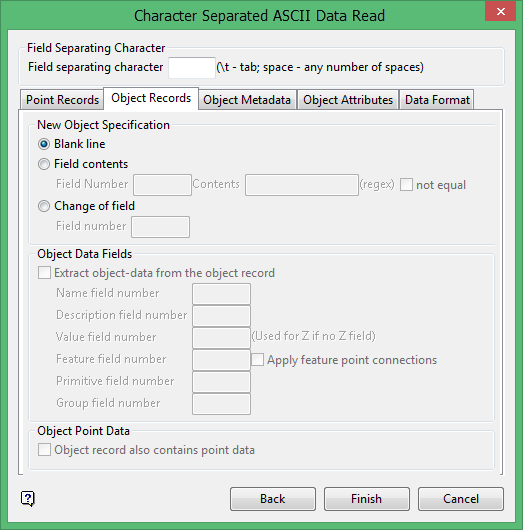Go to the Data Format tab
Viewport: 523px width, 530px height.
(437, 100)
